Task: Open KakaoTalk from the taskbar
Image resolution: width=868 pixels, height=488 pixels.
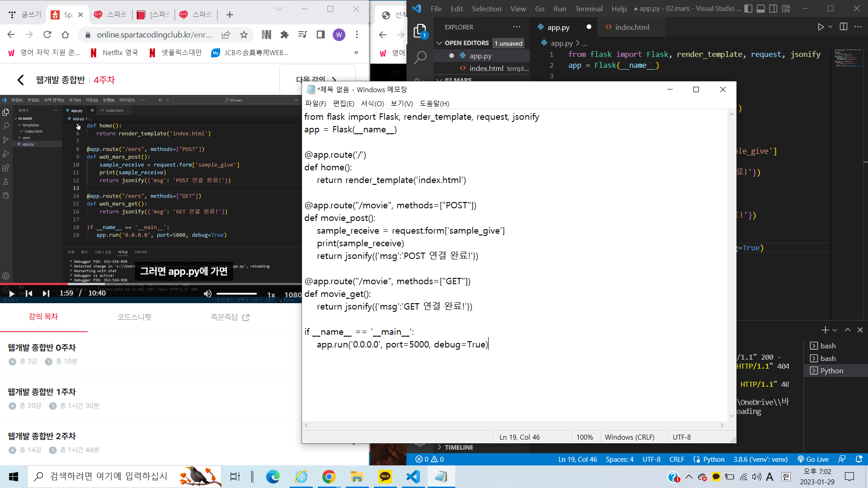Action: (385, 477)
